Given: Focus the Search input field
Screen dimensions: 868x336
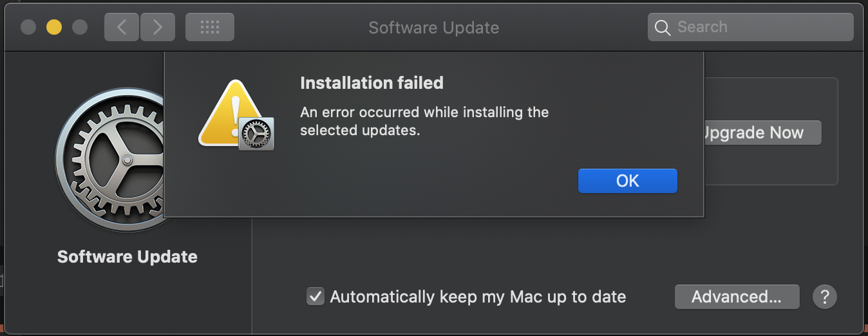Looking at the screenshot, I should point(760,27).
